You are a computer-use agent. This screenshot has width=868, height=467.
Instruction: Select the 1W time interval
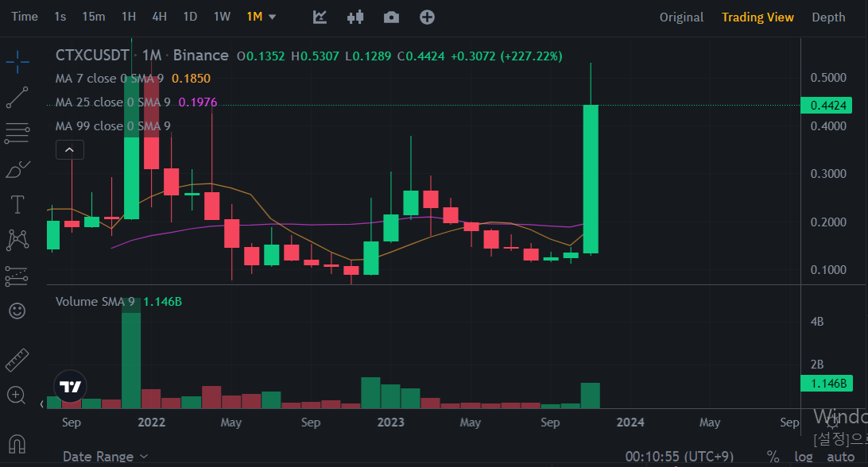point(222,17)
